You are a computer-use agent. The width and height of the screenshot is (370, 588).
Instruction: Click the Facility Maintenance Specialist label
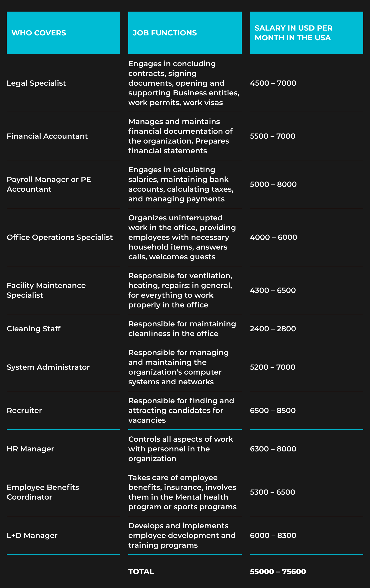(46, 290)
